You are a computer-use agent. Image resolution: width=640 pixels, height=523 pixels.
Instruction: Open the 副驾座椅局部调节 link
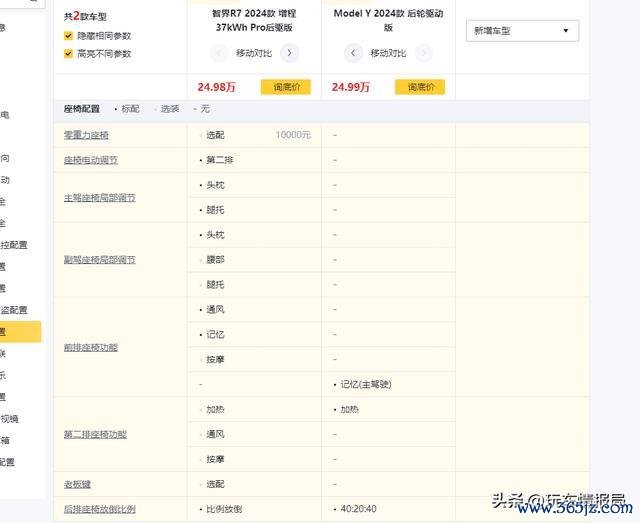[x=100, y=260]
